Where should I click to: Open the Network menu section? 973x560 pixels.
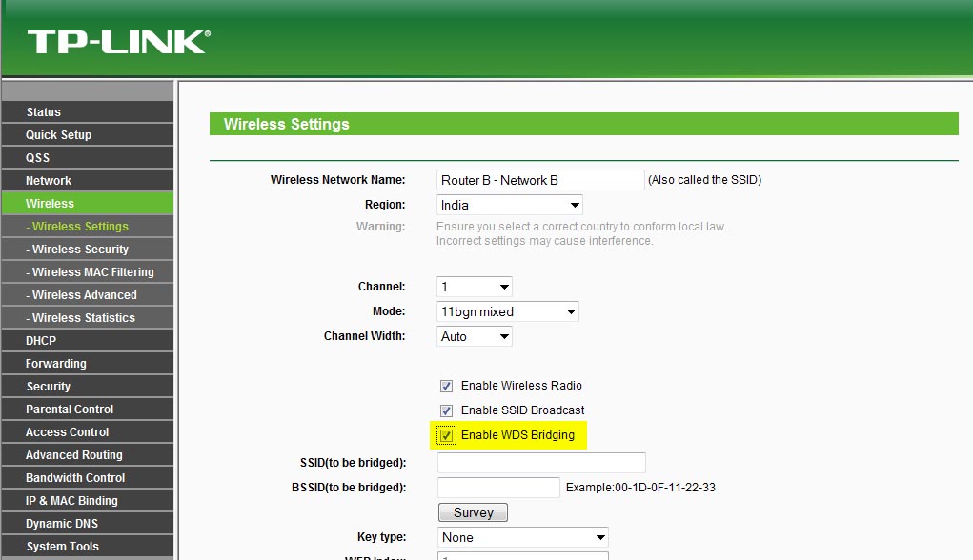click(x=88, y=181)
